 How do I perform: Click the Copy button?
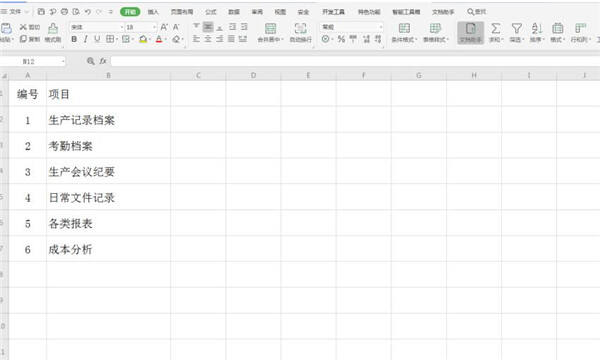coord(29,39)
